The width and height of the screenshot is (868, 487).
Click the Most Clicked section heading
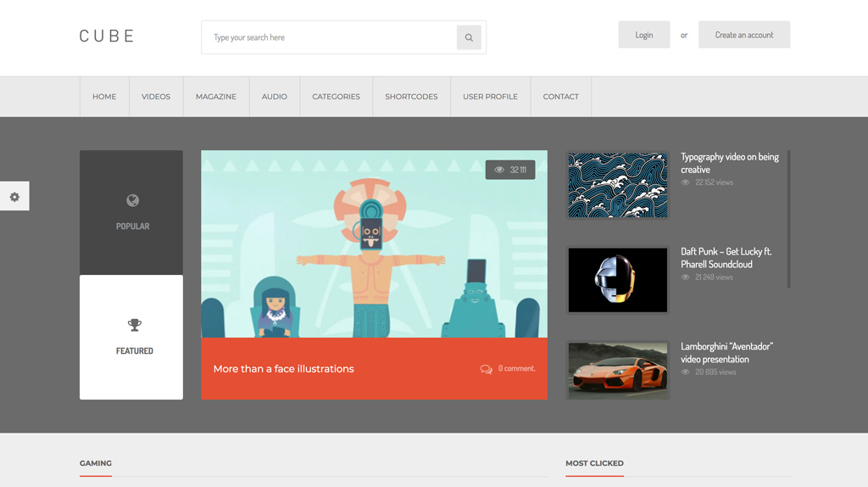tap(594, 463)
